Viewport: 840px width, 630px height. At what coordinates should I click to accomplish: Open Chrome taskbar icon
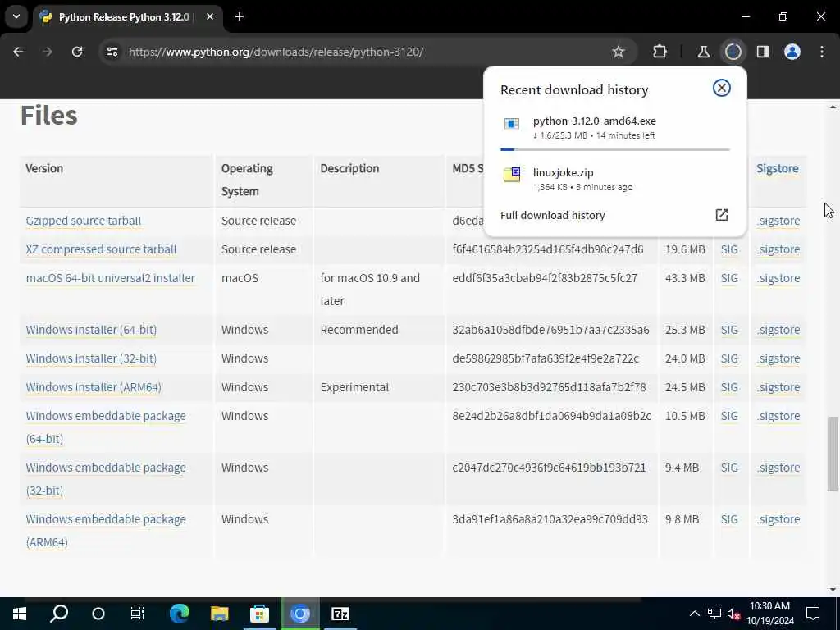point(300,614)
